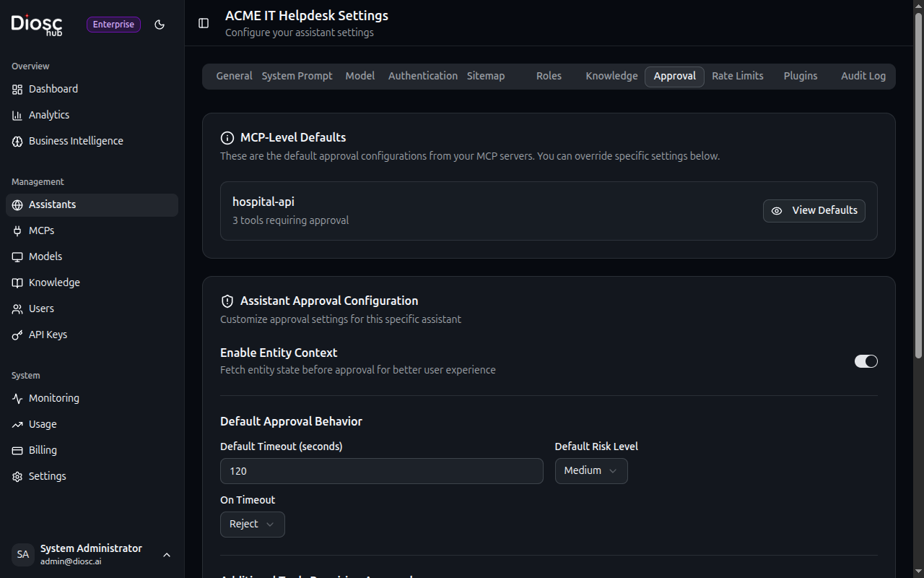Viewport: 924px width, 578px height.
Task: Switch to the Rate Limits tab
Action: pyautogui.click(x=737, y=76)
